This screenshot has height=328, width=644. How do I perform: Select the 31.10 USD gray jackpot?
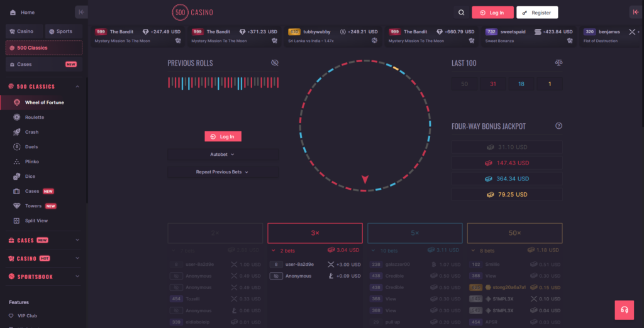pyautogui.click(x=507, y=147)
